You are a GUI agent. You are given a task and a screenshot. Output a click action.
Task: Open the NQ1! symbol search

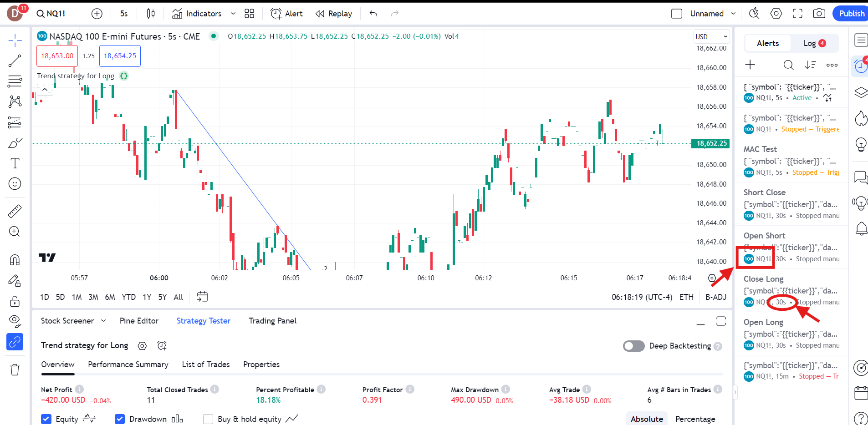click(51, 14)
